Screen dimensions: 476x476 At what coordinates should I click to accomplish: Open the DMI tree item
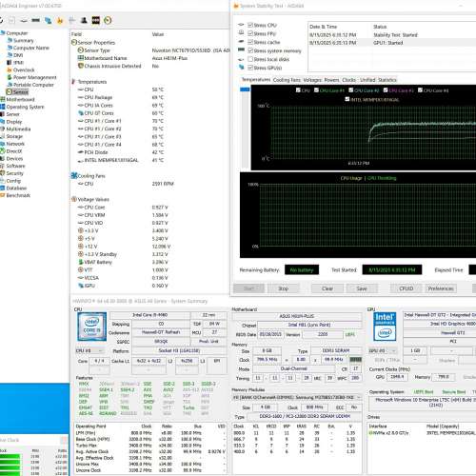(18, 55)
